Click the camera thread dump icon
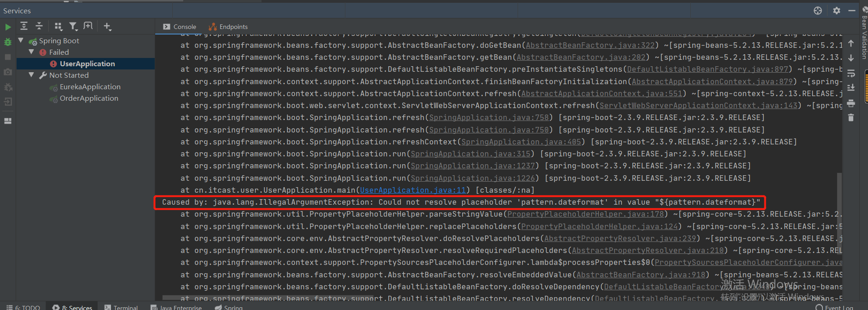The image size is (868, 310). [8, 72]
